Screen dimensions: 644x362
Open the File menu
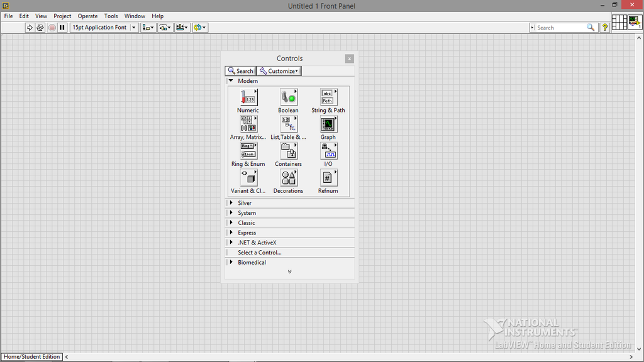click(x=9, y=16)
